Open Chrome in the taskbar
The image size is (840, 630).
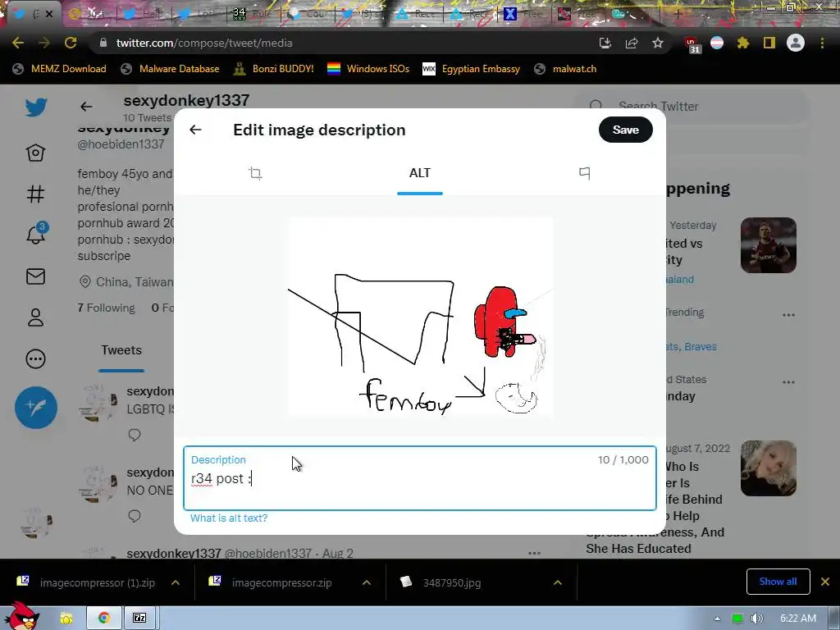(104, 618)
